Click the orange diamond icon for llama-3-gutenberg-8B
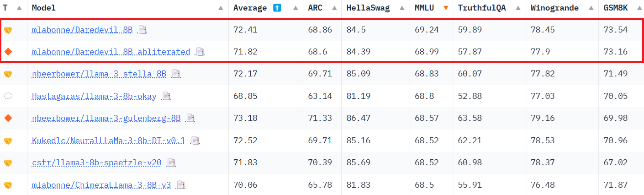Screen dimensions: 644x195 [x=8, y=118]
